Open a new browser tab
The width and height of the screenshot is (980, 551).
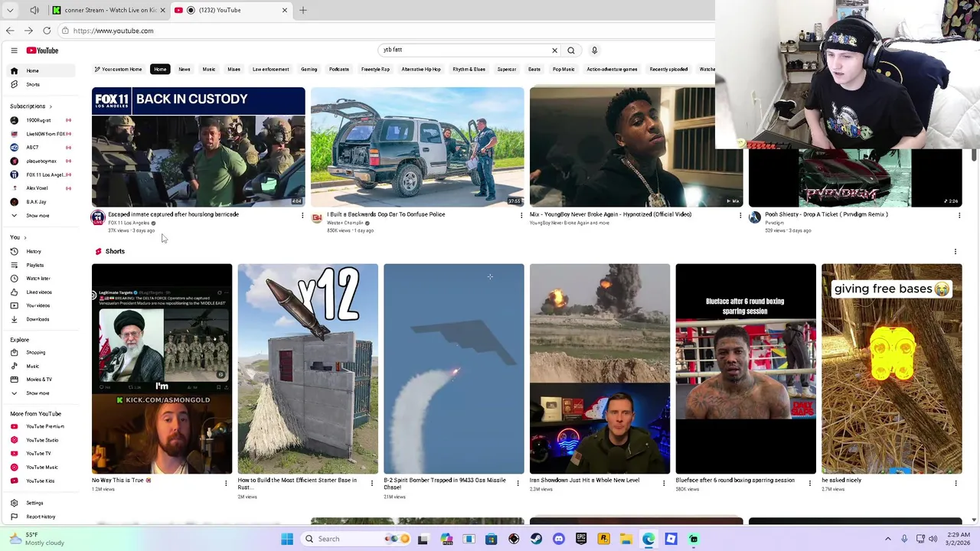pyautogui.click(x=303, y=10)
